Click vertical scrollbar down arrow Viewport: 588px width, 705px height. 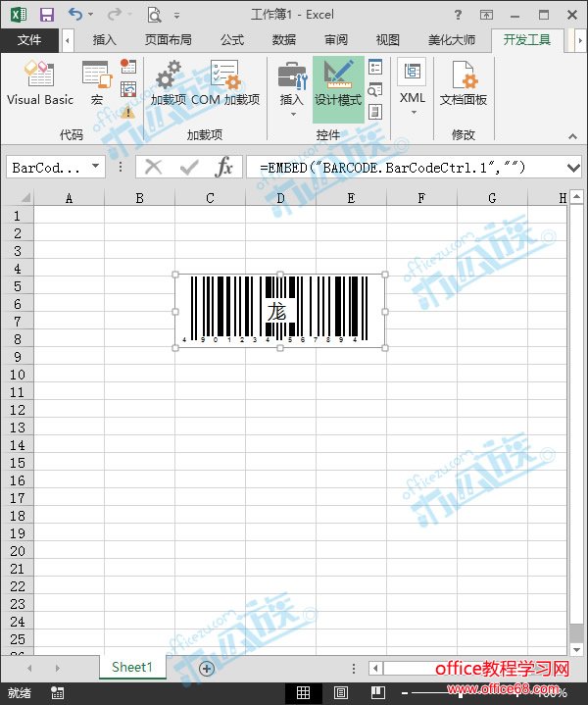click(577, 649)
